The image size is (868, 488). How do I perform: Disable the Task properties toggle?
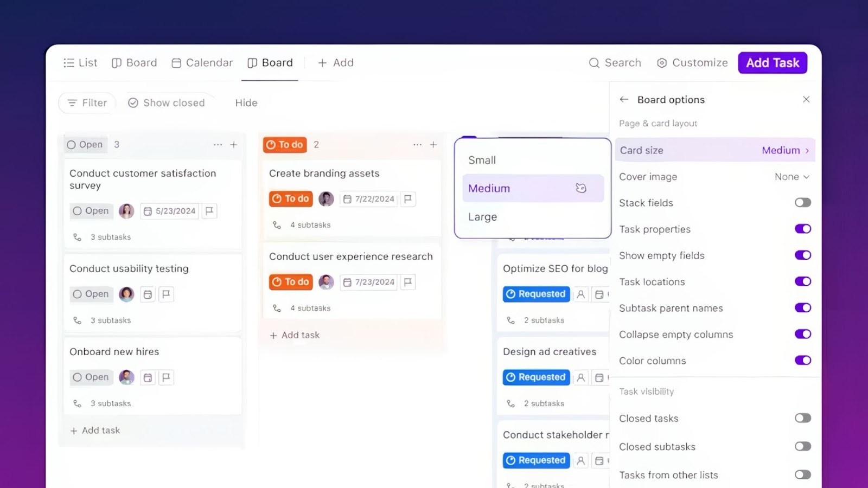click(802, 229)
